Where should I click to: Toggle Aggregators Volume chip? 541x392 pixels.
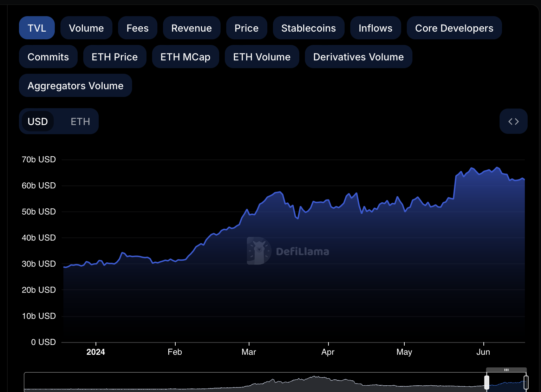click(76, 85)
